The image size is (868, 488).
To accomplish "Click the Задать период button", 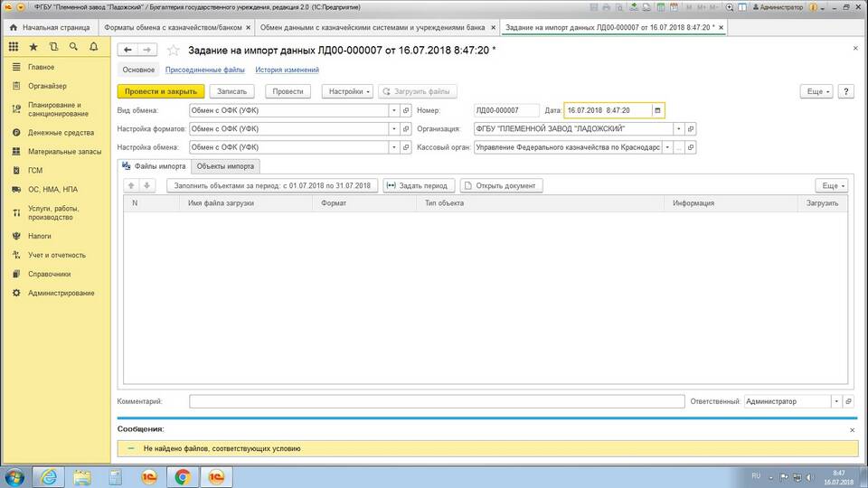I will (419, 186).
